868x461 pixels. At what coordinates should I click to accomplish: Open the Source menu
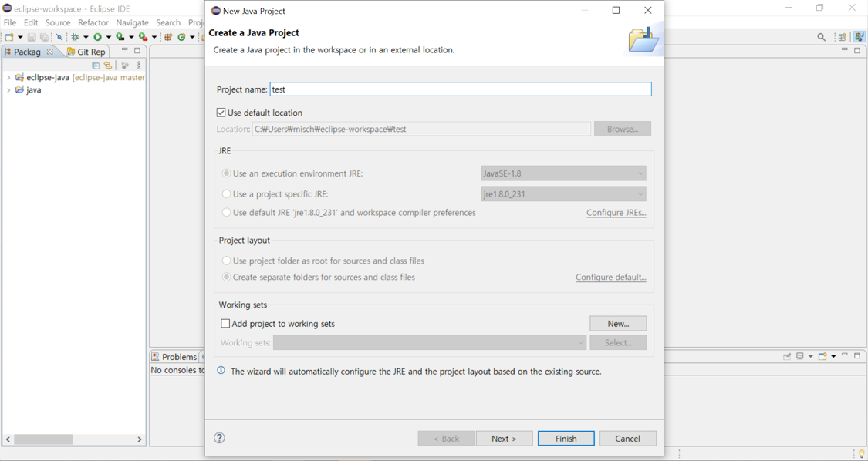click(58, 22)
